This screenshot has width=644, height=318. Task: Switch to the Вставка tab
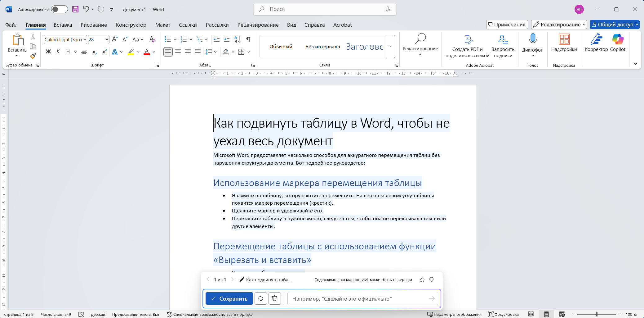coord(63,25)
